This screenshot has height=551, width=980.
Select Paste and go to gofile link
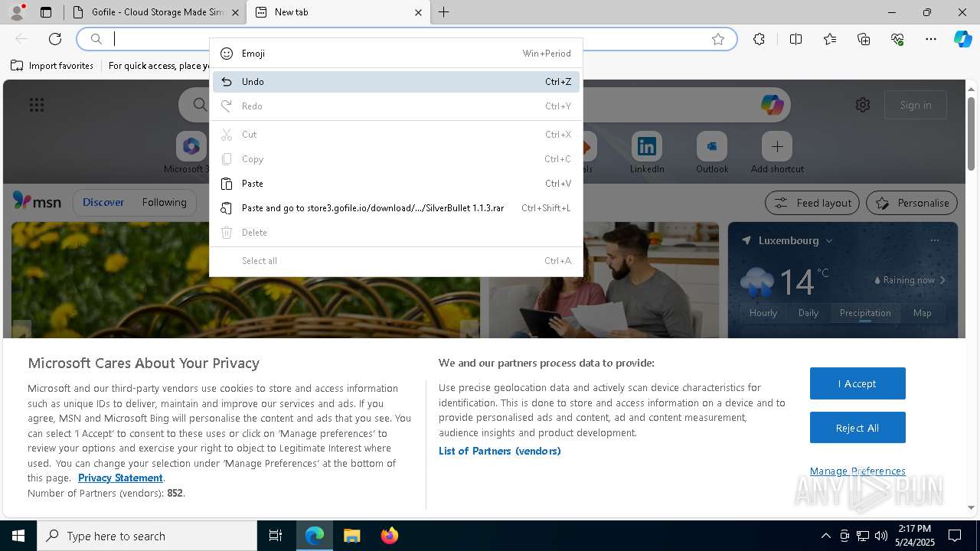pos(396,208)
